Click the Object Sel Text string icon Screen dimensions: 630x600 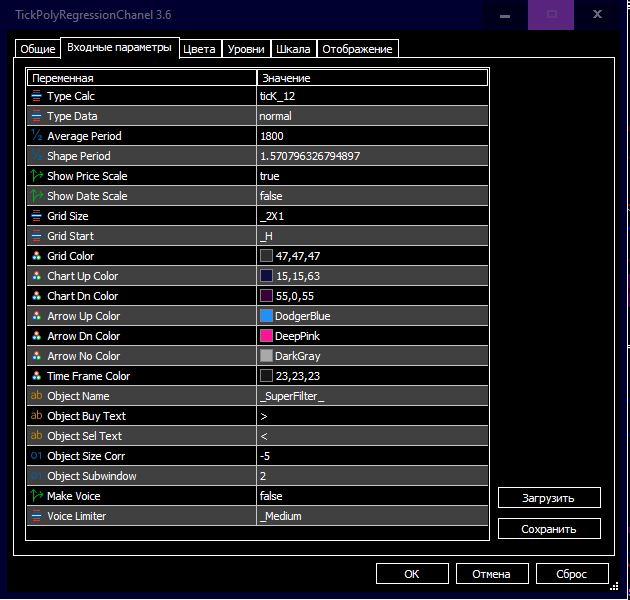pyautogui.click(x=37, y=436)
